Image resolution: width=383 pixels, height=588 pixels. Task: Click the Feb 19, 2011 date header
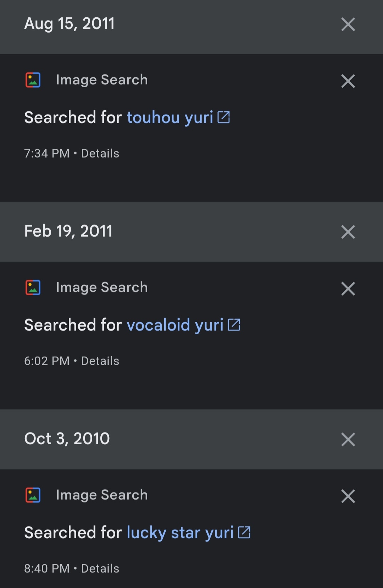68,231
